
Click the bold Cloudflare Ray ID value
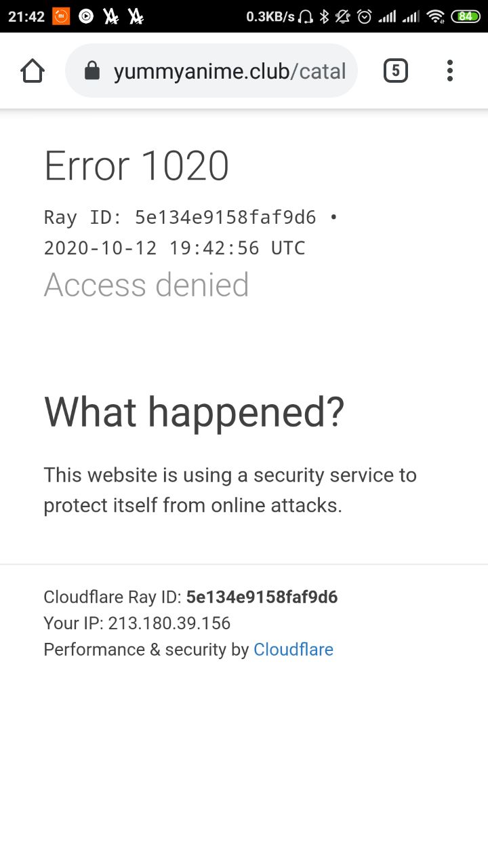(262, 597)
